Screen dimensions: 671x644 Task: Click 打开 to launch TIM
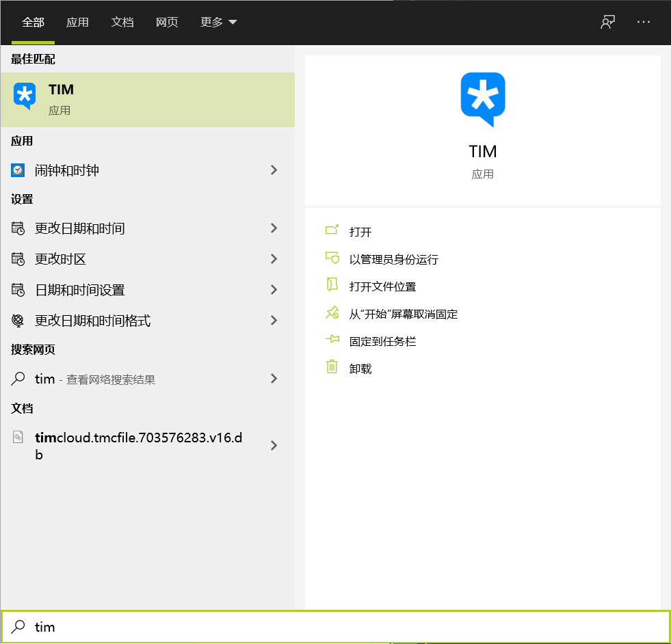click(360, 232)
